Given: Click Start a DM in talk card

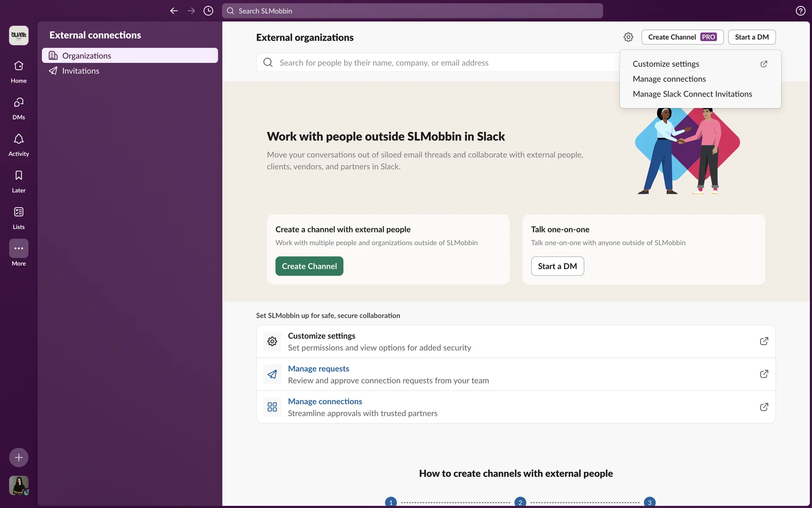Looking at the screenshot, I should coord(557,266).
